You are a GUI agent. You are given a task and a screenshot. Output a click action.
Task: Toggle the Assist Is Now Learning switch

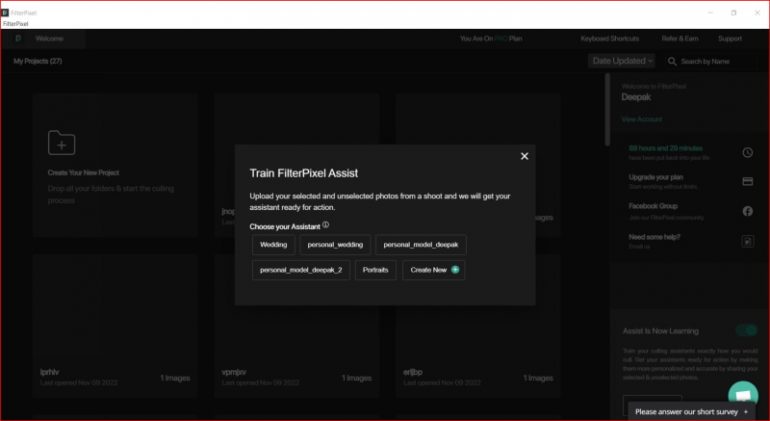point(745,330)
